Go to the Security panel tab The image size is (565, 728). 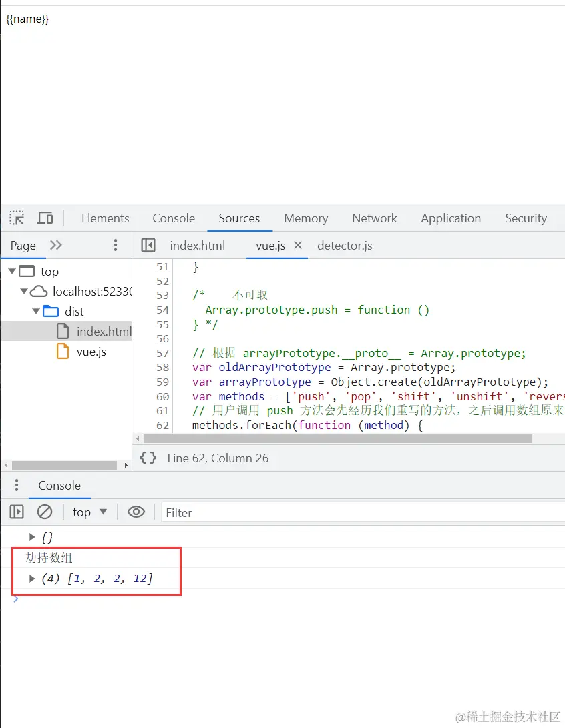tap(526, 218)
